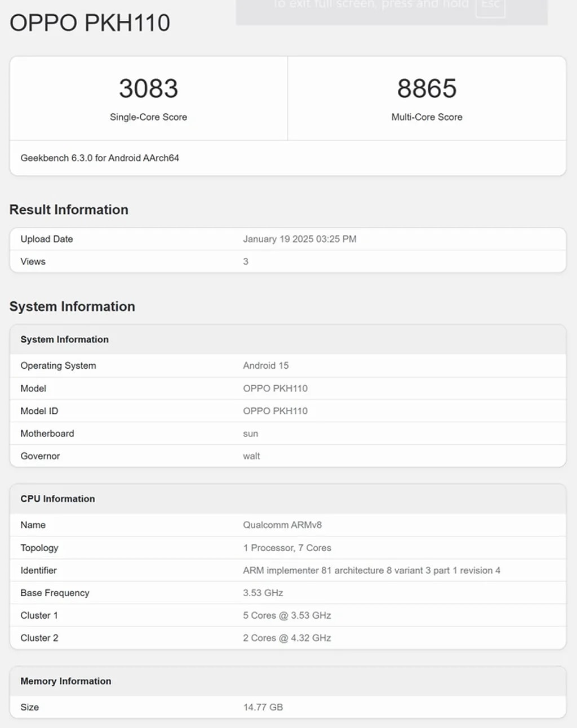Click the 14.77 GB memory size value
The image size is (577, 728).
[x=263, y=707]
